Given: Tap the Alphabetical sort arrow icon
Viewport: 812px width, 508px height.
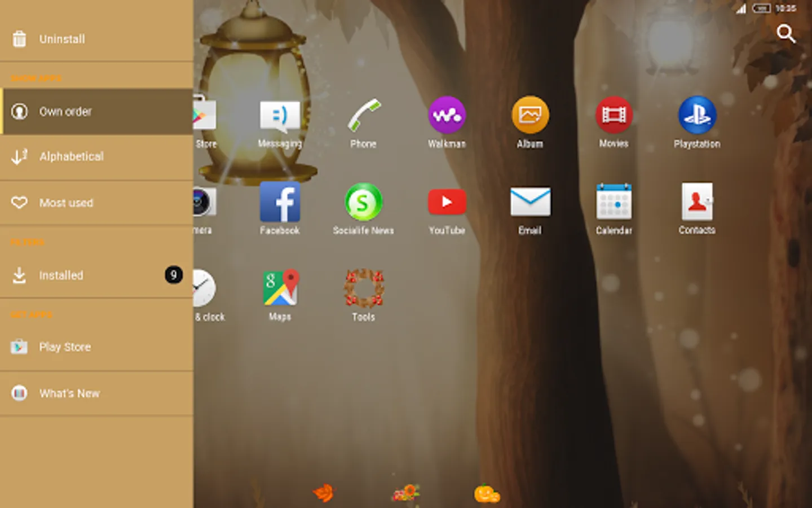Looking at the screenshot, I should 19,156.
